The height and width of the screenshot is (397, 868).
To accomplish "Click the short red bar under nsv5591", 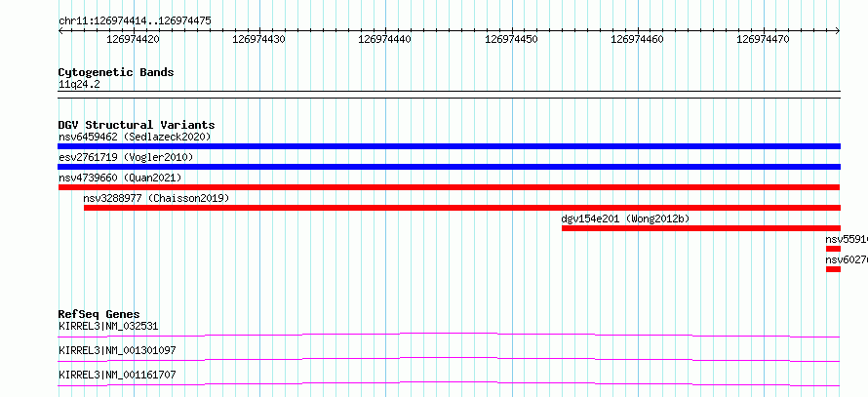I will coord(833,249).
